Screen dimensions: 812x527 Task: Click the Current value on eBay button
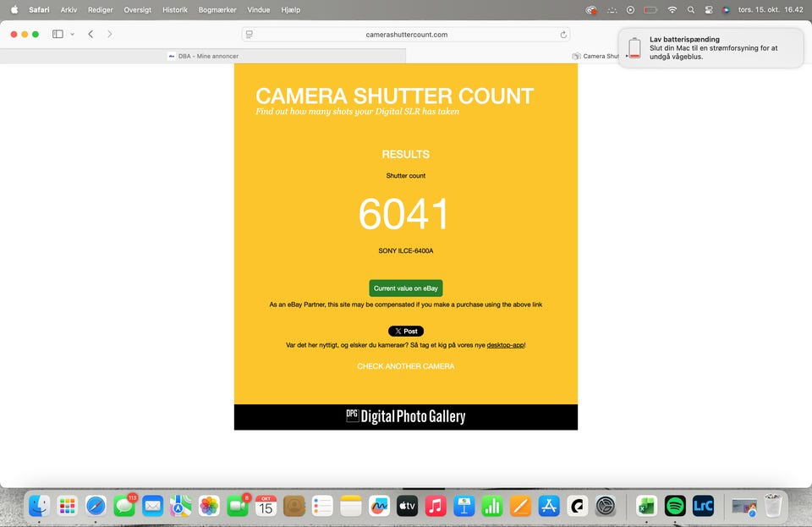tap(406, 288)
